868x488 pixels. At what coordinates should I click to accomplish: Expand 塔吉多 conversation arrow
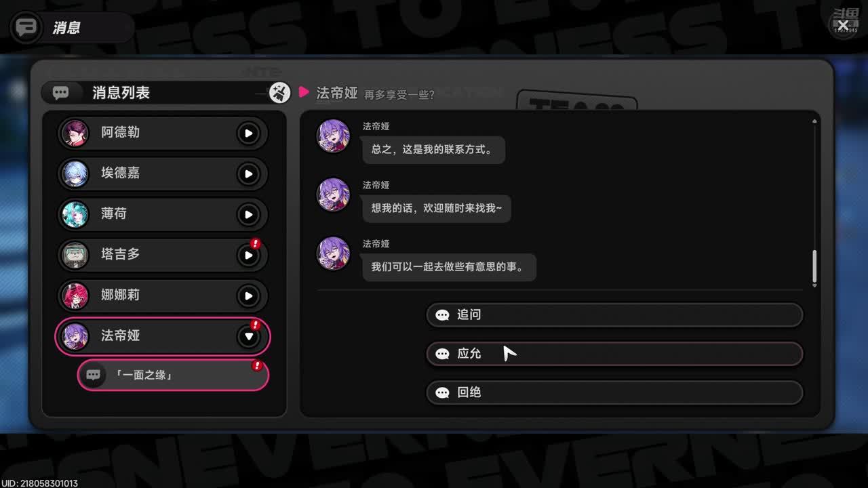[248, 256]
